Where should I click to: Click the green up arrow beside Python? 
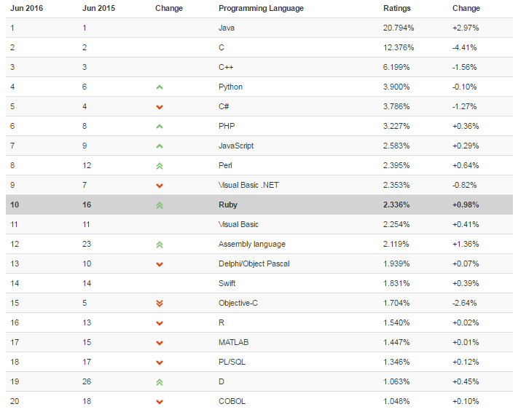(x=160, y=87)
